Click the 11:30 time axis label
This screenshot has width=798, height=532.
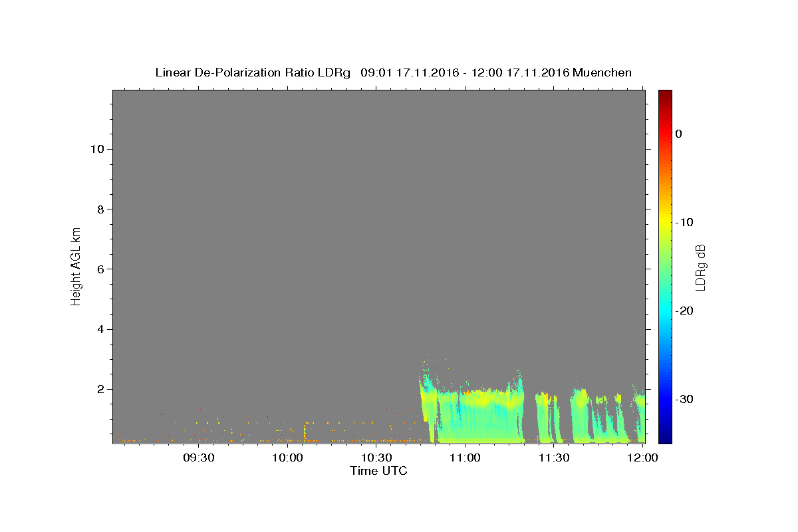coord(553,458)
